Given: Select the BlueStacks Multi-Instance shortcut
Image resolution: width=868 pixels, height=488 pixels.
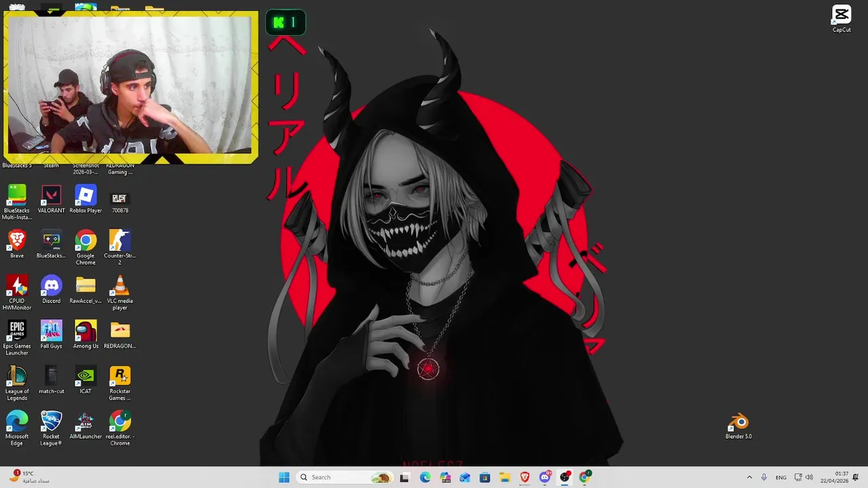Looking at the screenshot, I should [x=17, y=202].
